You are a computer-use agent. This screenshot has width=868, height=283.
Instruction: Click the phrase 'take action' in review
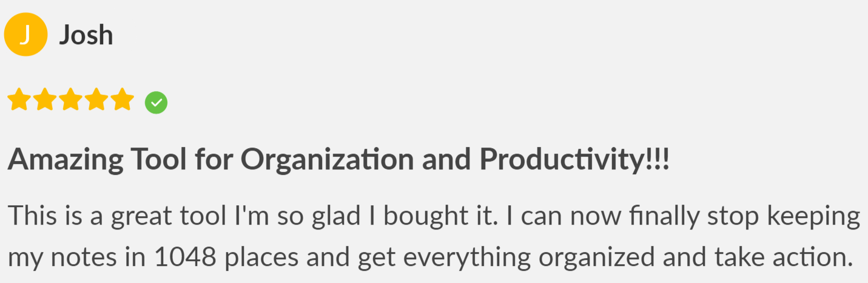click(781, 258)
